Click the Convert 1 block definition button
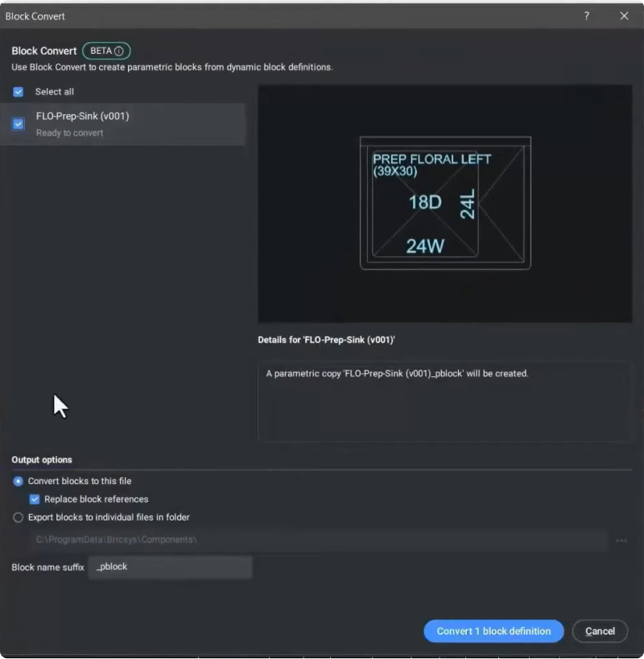 [493, 631]
